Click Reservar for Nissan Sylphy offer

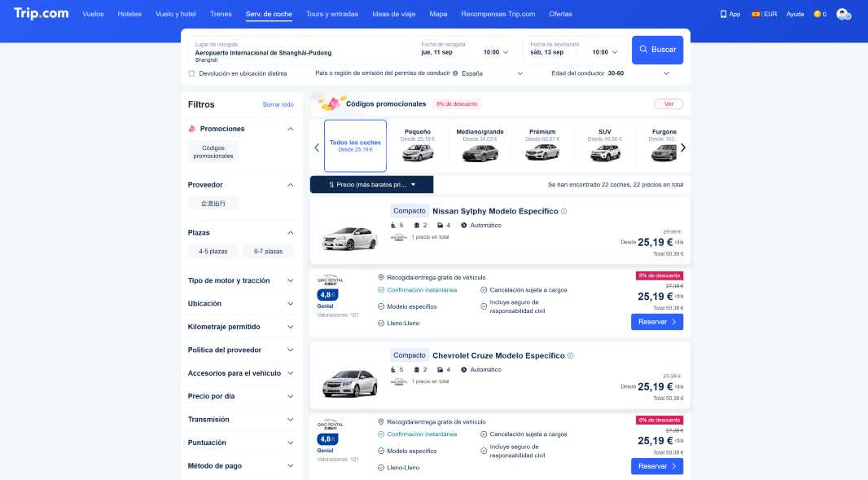point(657,322)
